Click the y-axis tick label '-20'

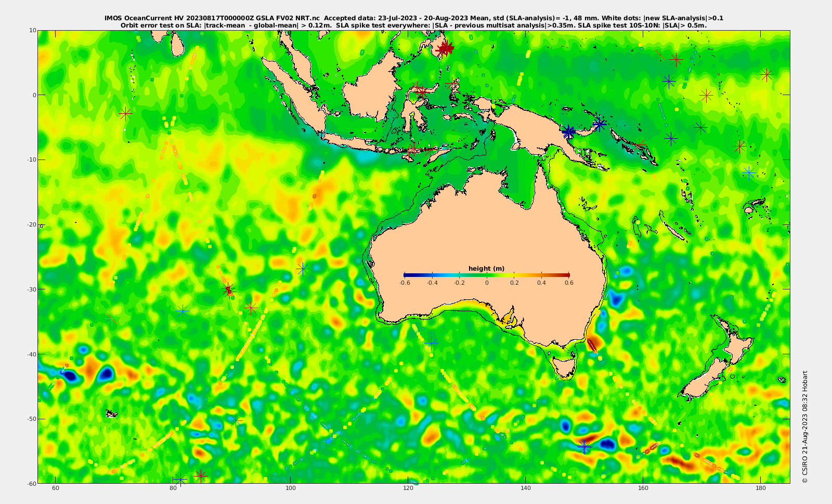(x=31, y=224)
